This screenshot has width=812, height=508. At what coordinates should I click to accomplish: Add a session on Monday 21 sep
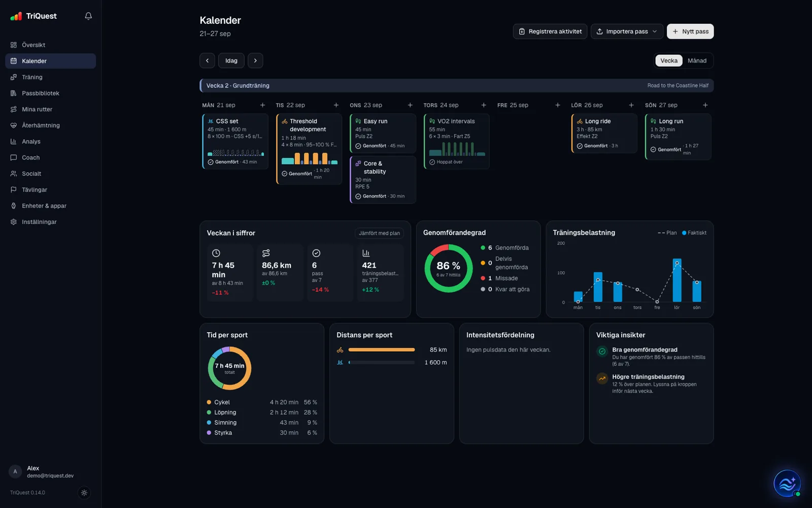(262, 105)
